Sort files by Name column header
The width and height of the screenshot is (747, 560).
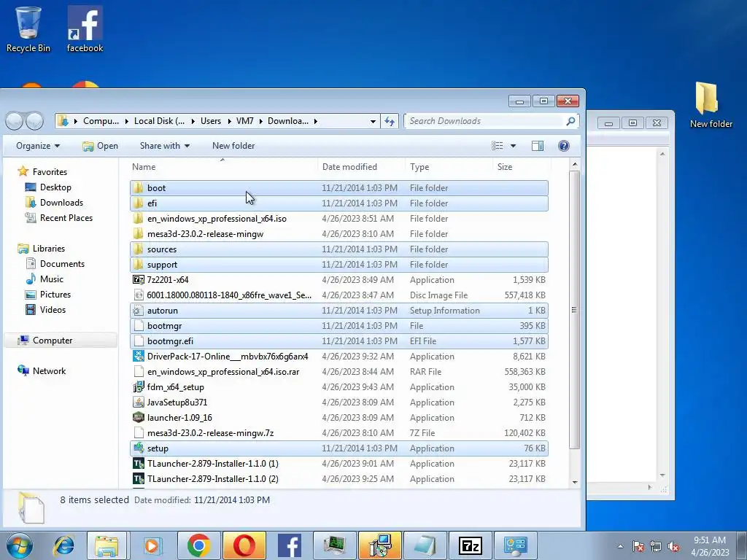point(223,167)
